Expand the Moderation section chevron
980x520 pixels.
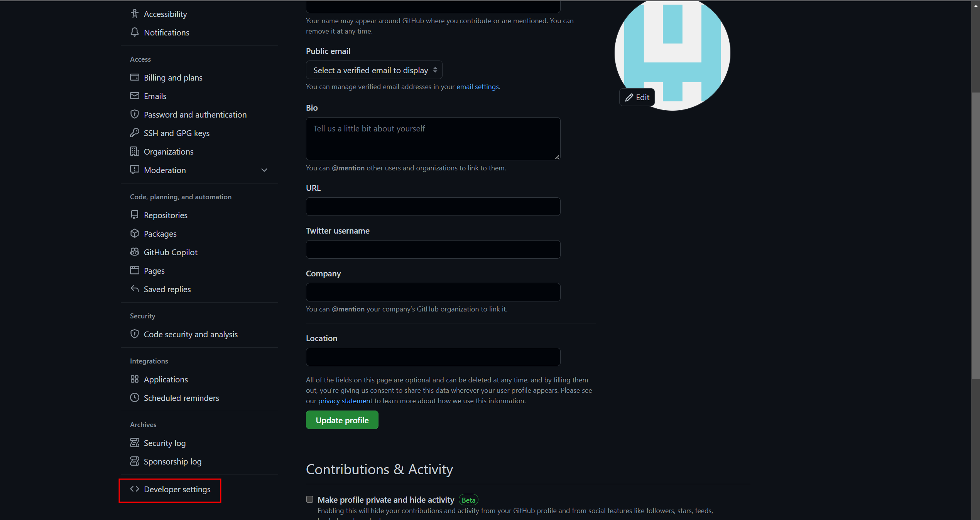(x=264, y=170)
